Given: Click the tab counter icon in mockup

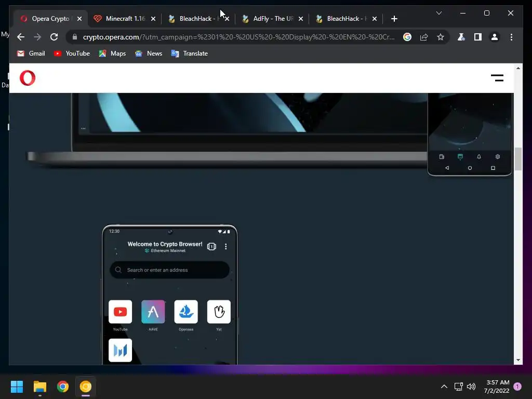Looking at the screenshot, I should 211,246.
